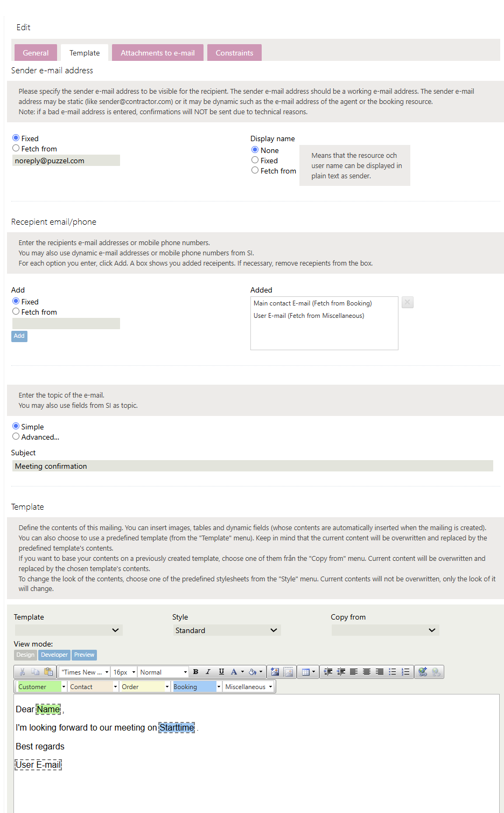Image resolution: width=504 pixels, height=813 pixels.
Task: Click the numbered list icon
Action: pos(405,672)
